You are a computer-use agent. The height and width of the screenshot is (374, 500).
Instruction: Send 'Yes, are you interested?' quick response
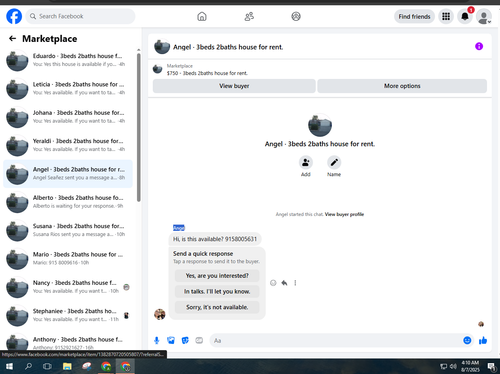[217, 276]
